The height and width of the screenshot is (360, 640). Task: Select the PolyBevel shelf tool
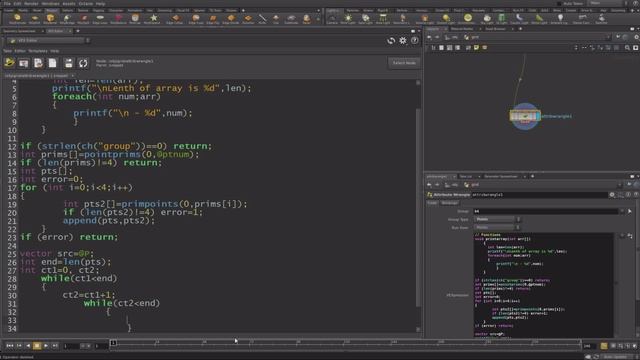point(50,19)
